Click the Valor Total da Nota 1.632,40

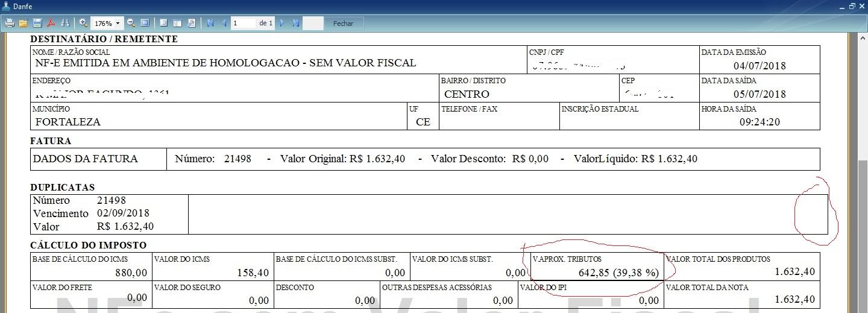(x=794, y=300)
